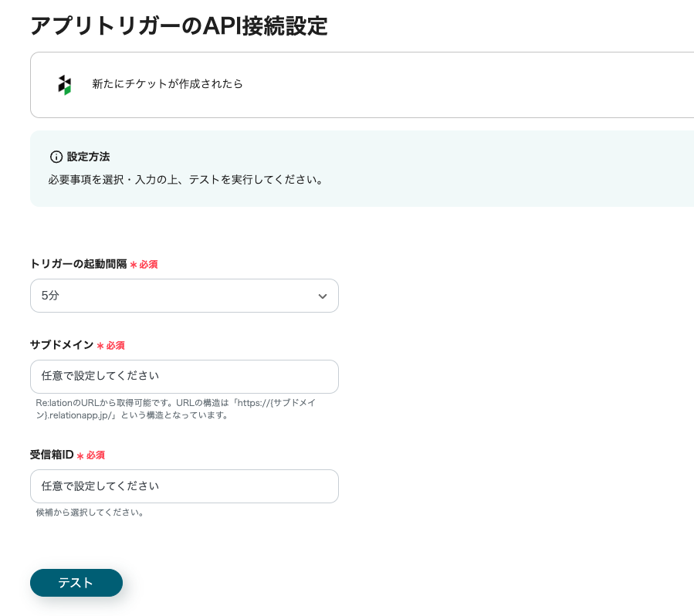
Task: Click the 必須 marker beside 受信箱ID
Action: 95,455
